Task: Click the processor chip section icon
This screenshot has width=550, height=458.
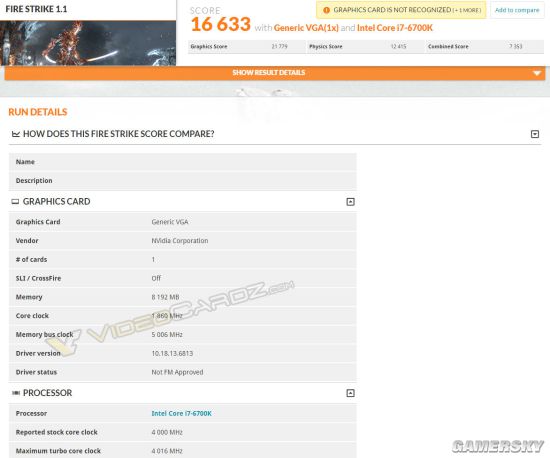Action: (16, 393)
